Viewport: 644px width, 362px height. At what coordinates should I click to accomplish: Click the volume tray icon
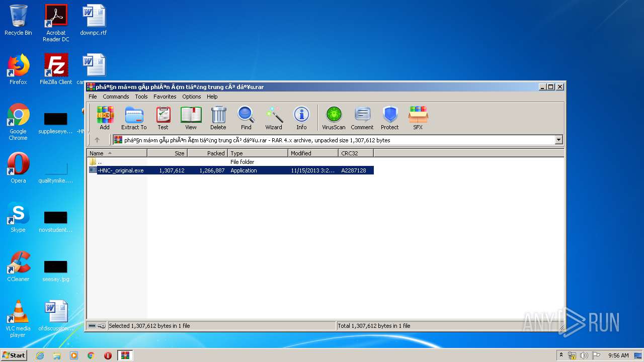click(x=584, y=355)
